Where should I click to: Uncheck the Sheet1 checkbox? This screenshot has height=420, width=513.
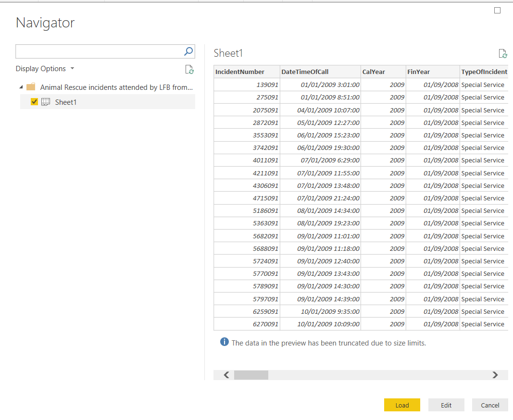coord(34,102)
